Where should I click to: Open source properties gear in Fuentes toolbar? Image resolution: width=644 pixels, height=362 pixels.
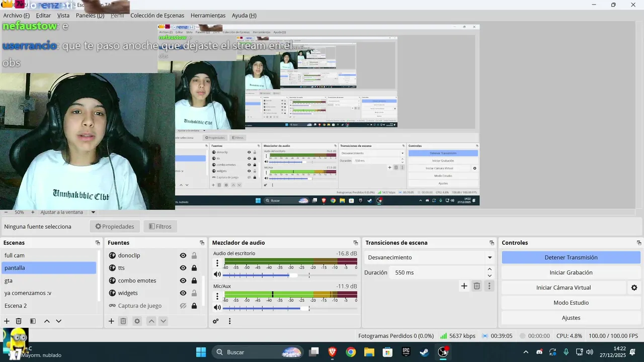(x=137, y=321)
